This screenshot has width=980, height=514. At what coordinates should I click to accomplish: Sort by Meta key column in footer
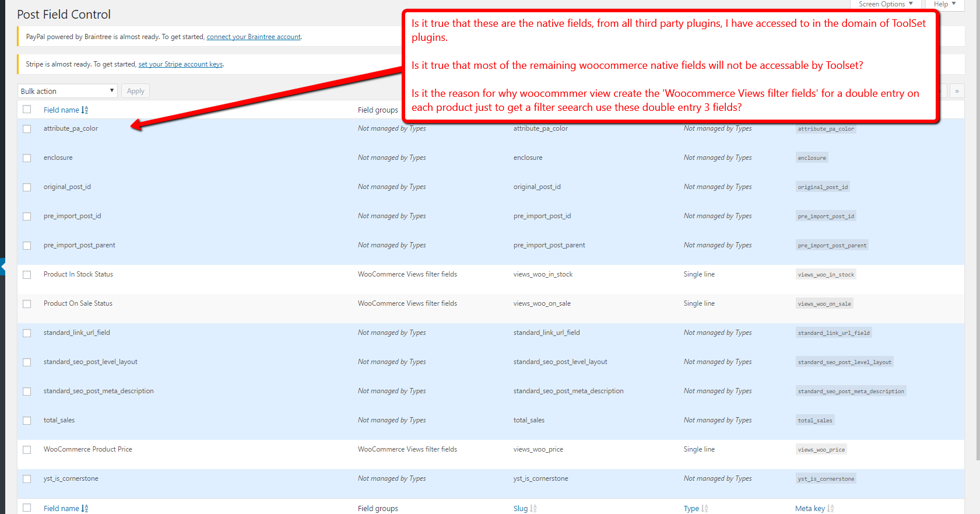pyautogui.click(x=814, y=508)
